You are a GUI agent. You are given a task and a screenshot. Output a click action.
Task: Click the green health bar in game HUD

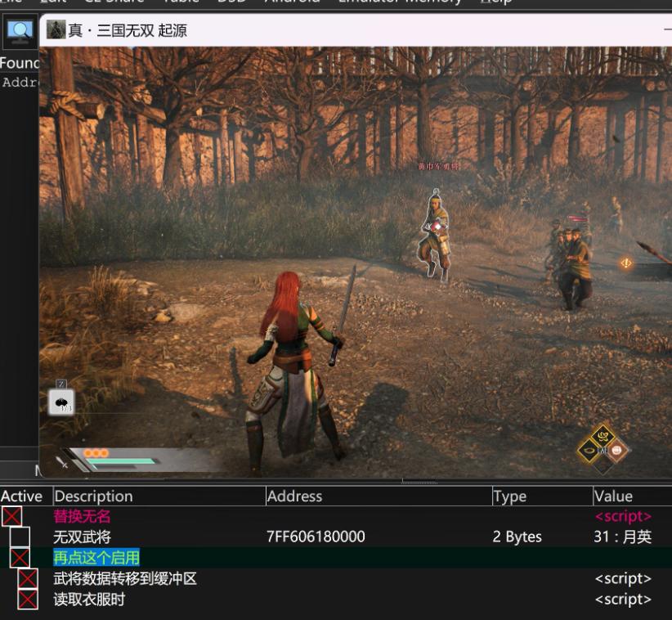[121, 461]
